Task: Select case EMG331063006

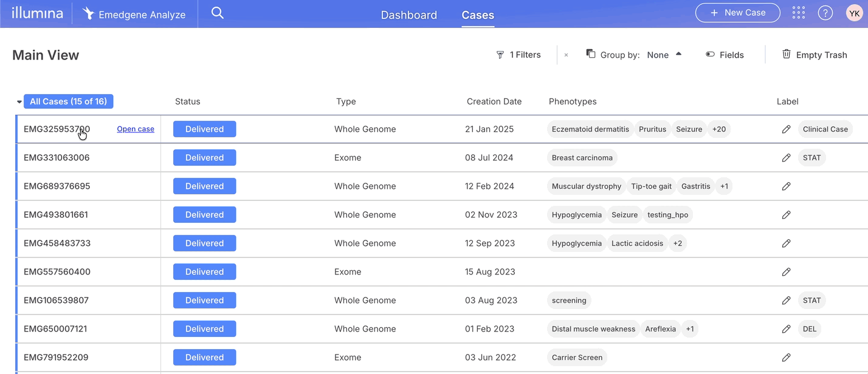Action: (x=57, y=158)
